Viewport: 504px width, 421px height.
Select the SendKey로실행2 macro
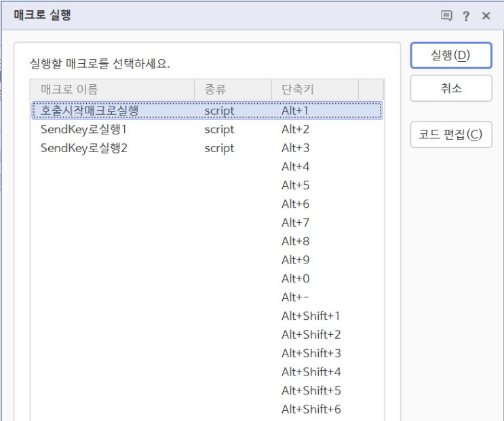84,148
